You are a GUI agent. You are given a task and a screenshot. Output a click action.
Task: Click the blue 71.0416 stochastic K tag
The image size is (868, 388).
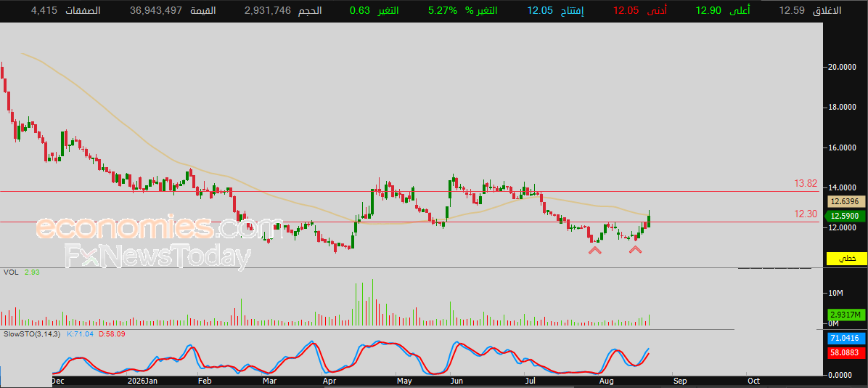(846, 338)
